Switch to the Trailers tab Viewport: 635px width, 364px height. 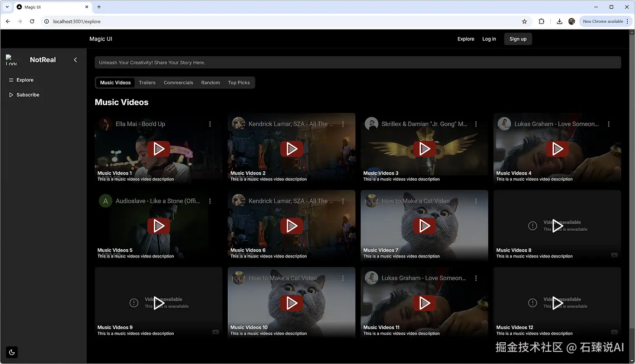(x=147, y=83)
